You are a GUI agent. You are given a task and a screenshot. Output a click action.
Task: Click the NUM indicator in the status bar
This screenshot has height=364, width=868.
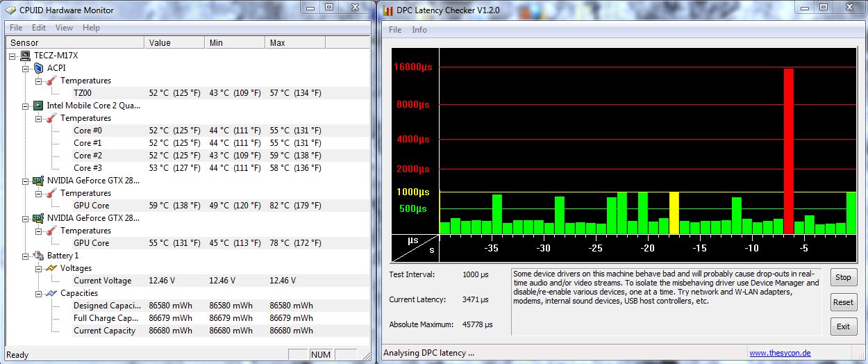(321, 355)
